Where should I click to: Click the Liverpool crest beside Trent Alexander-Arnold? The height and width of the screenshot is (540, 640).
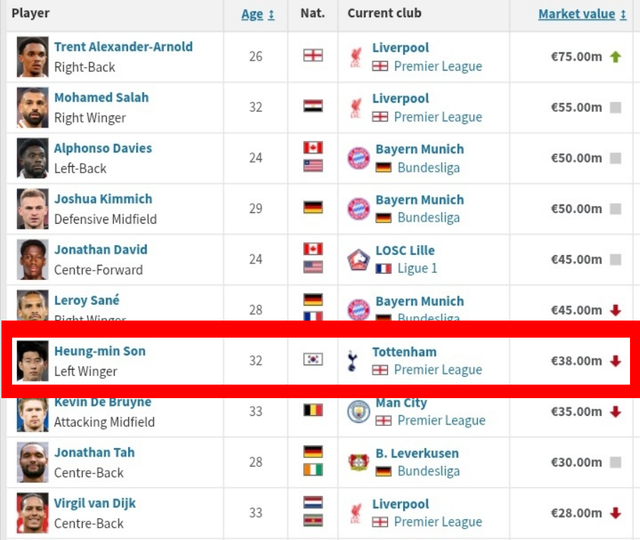[358, 56]
